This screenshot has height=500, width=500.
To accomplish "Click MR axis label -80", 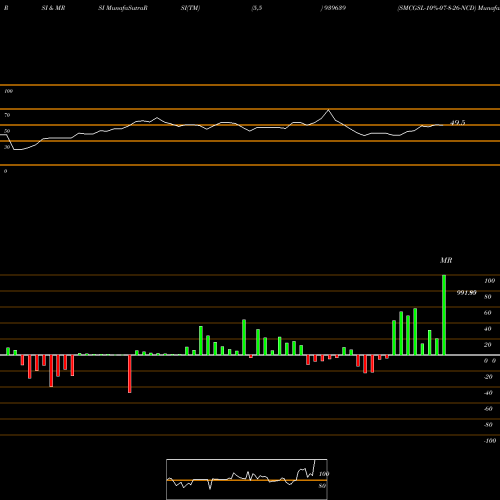I will (488, 425).
